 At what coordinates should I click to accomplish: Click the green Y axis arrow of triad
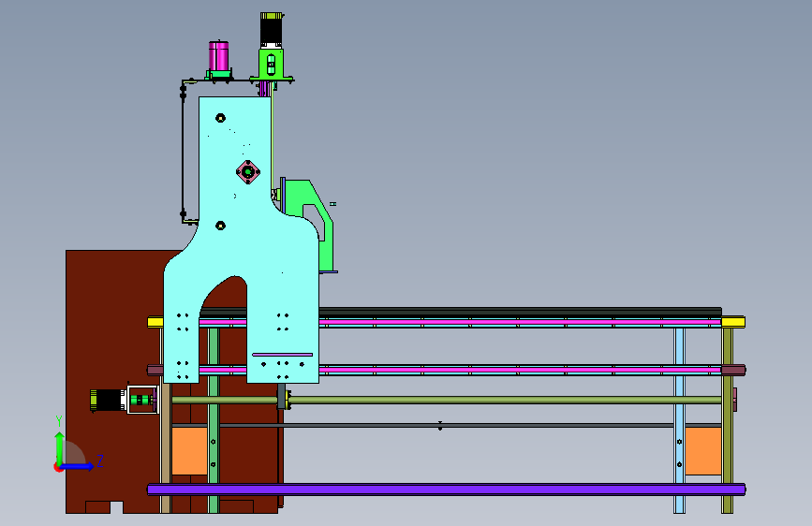click(x=60, y=448)
